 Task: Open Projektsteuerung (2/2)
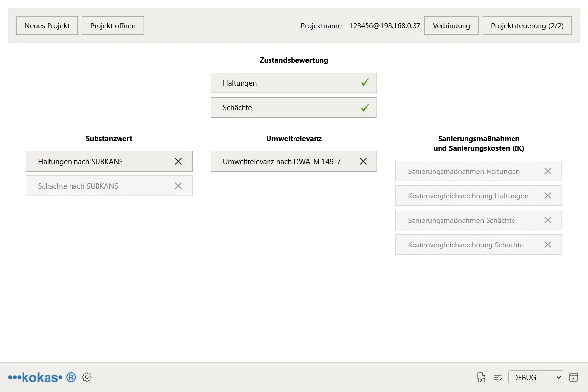point(527,25)
